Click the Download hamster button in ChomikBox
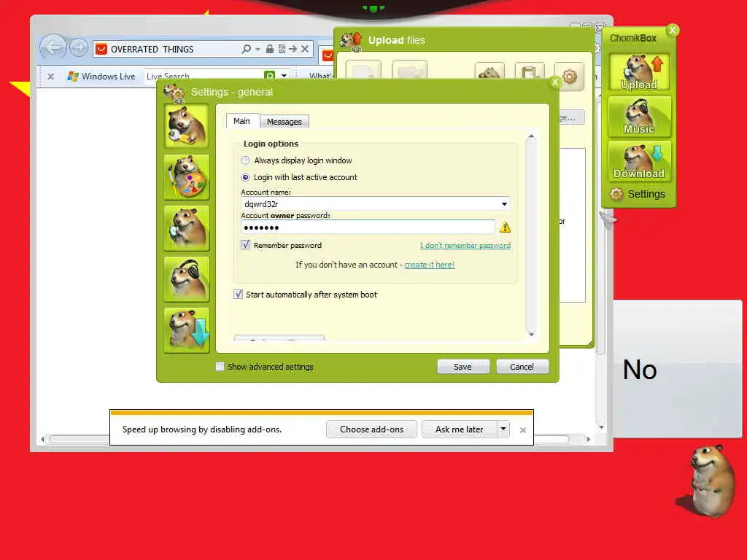 click(x=639, y=161)
